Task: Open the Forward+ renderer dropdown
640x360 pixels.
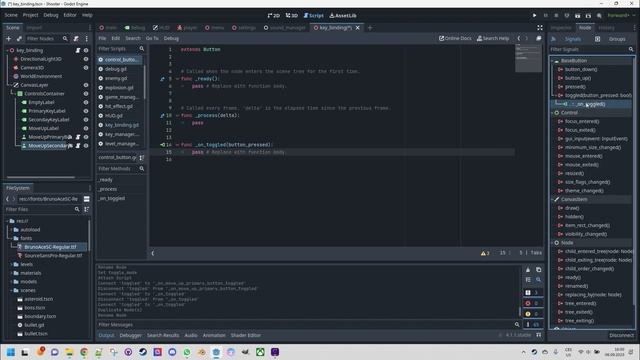Action: pos(621,16)
